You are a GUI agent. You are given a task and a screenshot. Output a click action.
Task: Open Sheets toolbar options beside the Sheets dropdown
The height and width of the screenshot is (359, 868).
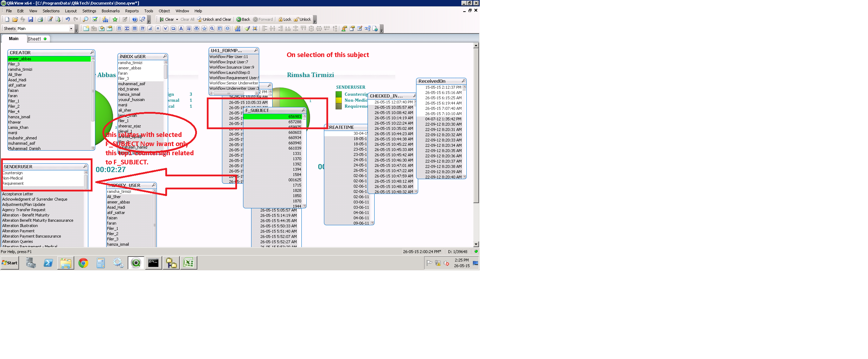(76, 29)
